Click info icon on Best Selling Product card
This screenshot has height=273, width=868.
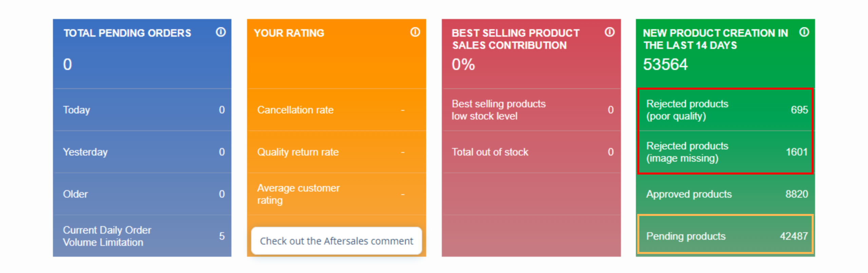tap(609, 32)
